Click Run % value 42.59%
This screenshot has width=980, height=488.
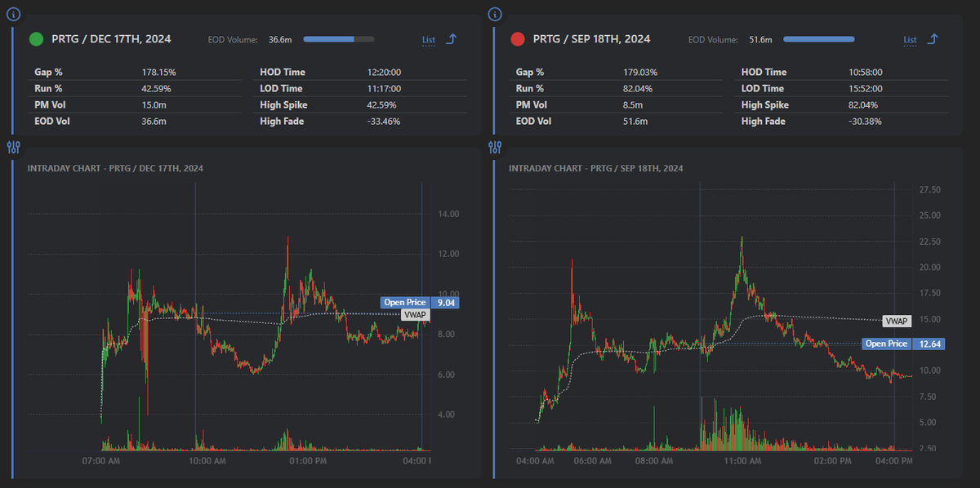pos(157,89)
